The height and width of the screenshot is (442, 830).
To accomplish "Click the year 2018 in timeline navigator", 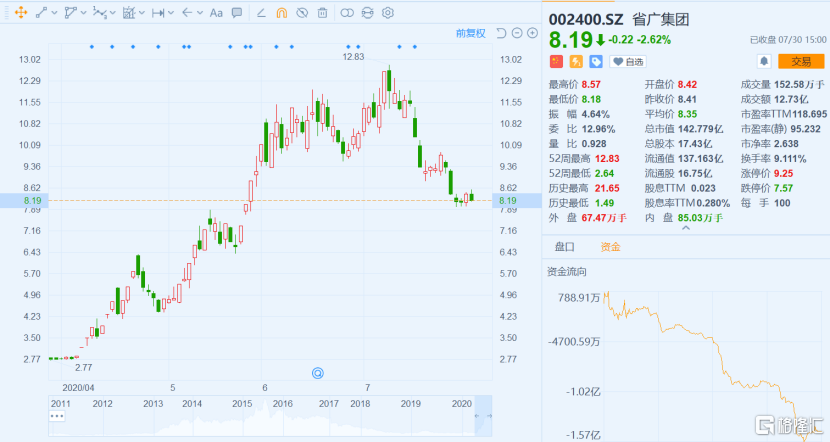I will pyautogui.click(x=360, y=403).
